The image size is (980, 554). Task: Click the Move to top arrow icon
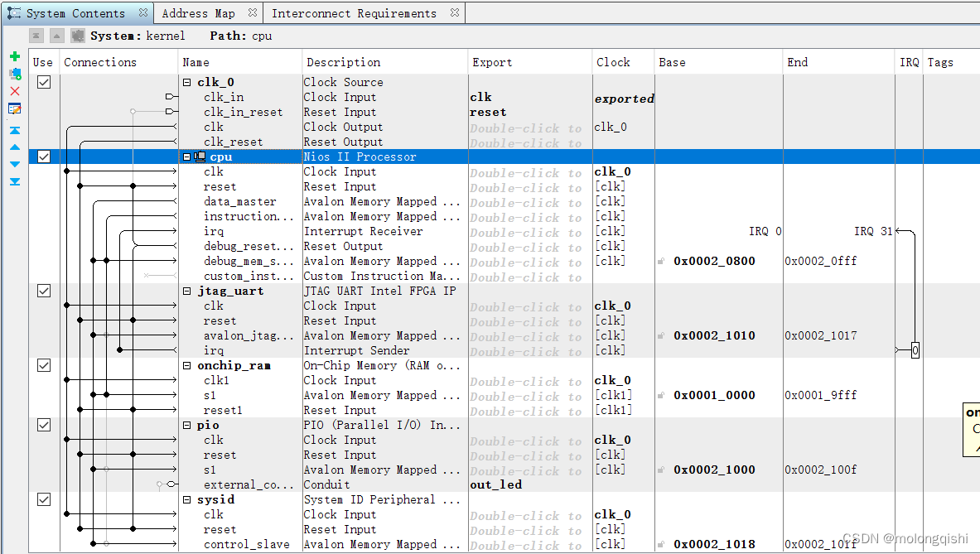click(15, 131)
